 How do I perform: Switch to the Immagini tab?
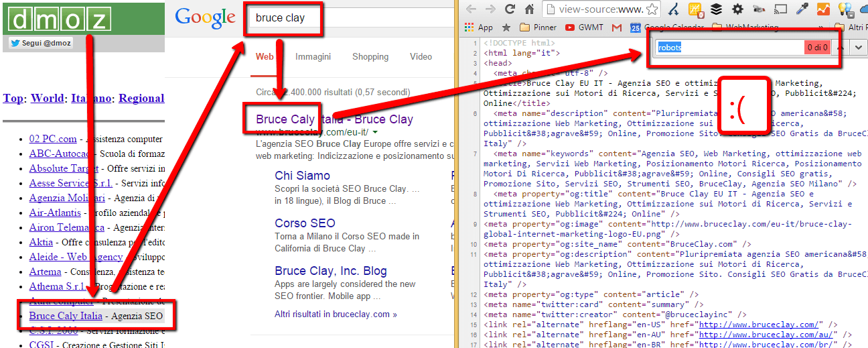point(313,57)
